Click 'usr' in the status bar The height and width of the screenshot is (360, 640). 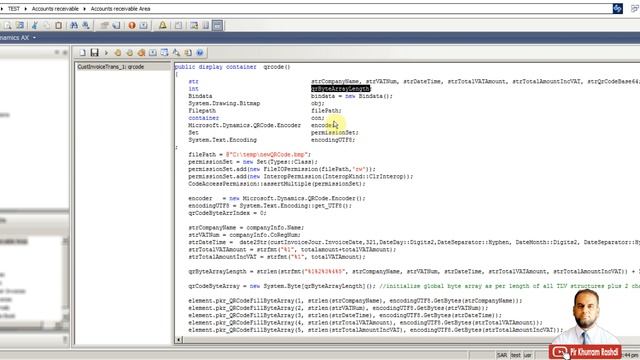coord(528,355)
